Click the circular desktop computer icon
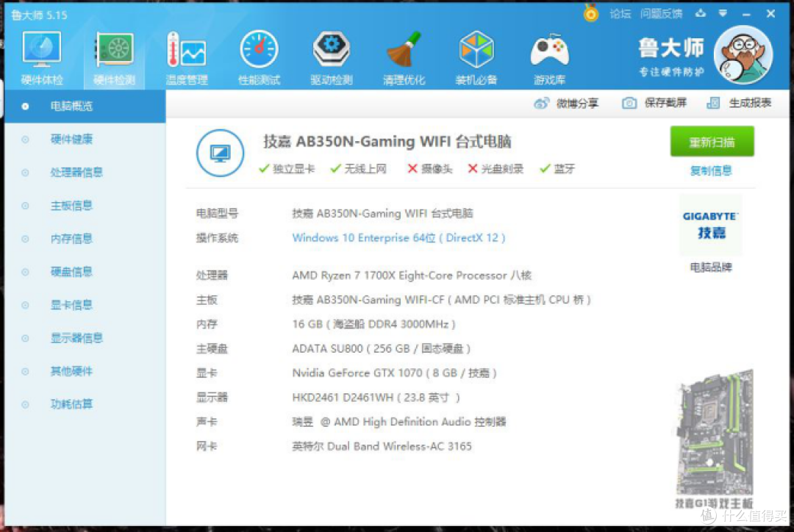The image size is (794, 532). click(x=220, y=153)
